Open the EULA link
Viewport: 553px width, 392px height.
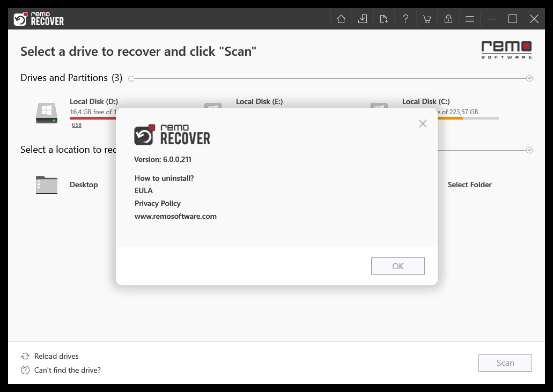click(144, 190)
